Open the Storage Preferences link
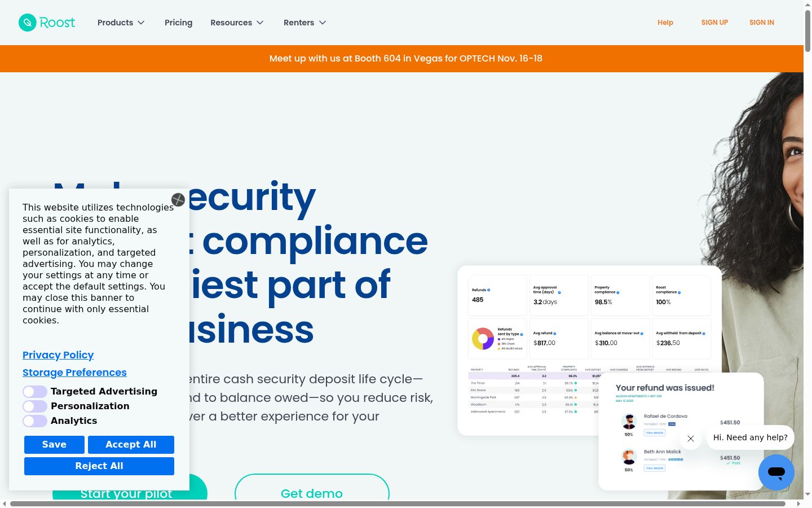This screenshot has height=508, width=812. [x=74, y=373]
